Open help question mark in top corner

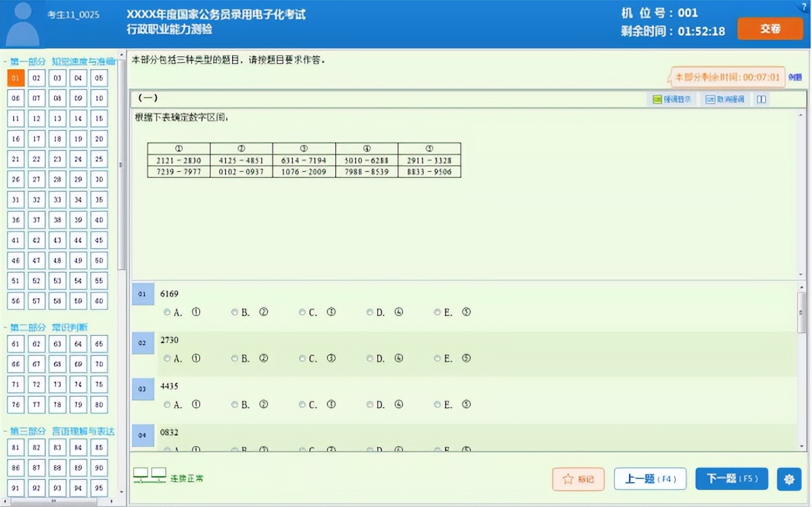tap(805, 6)
